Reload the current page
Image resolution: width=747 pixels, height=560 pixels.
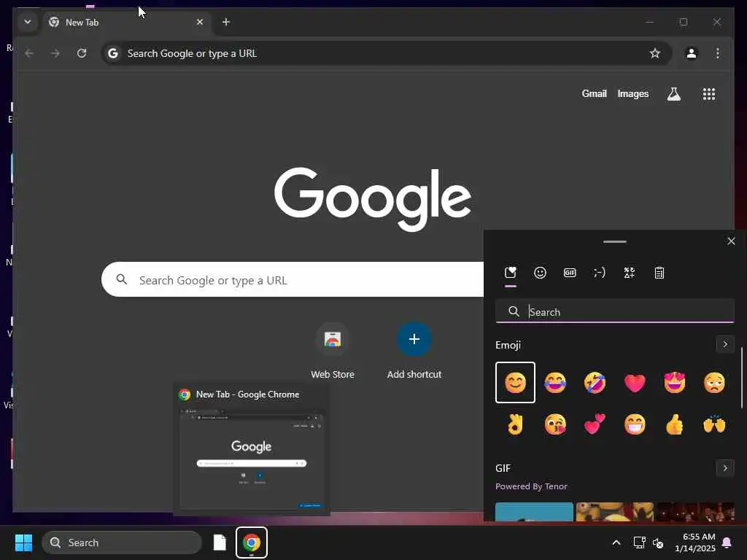tap(82, 53)
